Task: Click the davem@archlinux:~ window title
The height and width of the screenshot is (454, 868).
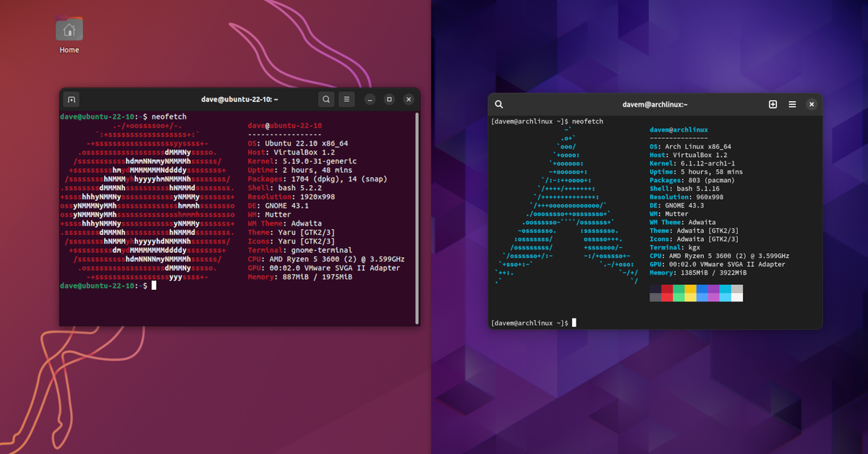Action: coord(655,104)
